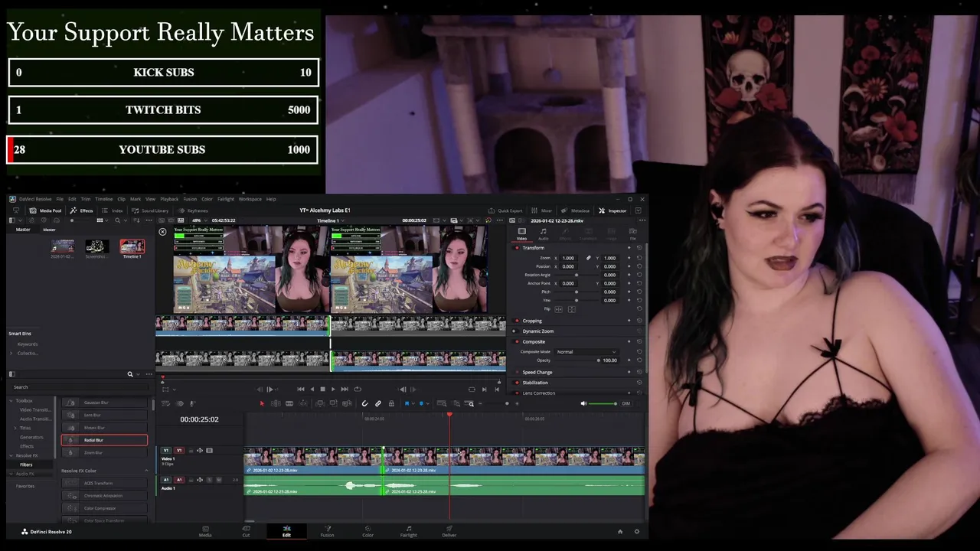Toggle the Linked Selection chain icon
This screenshot has width=980, height=551.
coord(378,403)
